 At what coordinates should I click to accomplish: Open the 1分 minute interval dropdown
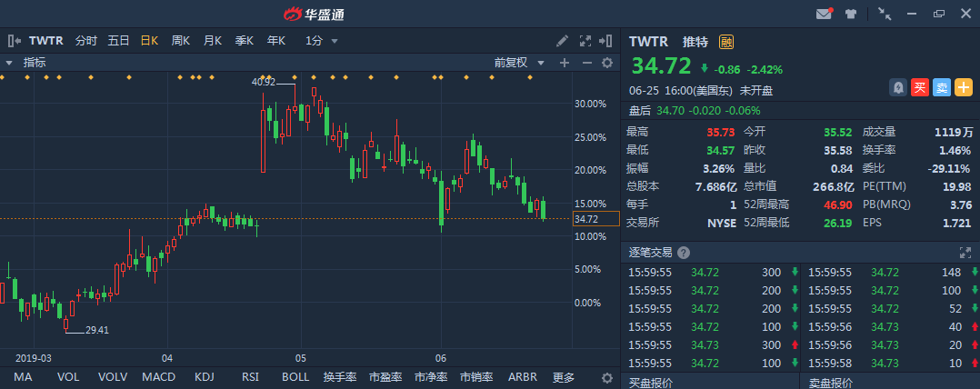(322, 41)
